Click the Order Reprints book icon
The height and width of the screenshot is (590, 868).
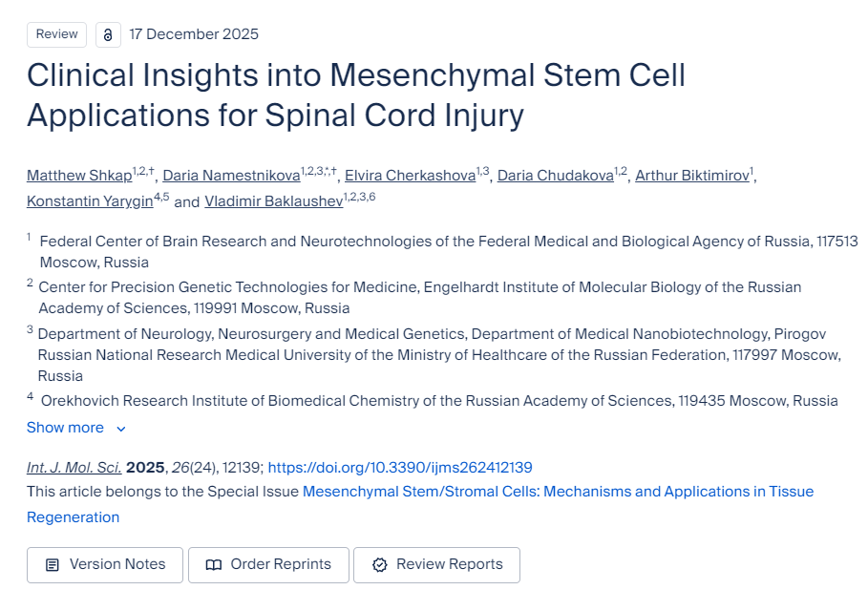coord(214,565)
